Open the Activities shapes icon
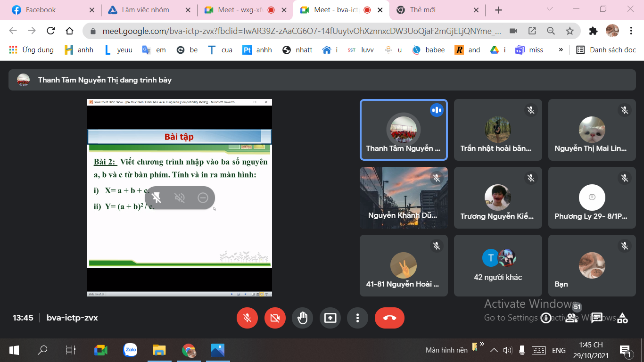The height and width of the screenshot is (362, 644). pyautogui.click(x=622, y=318)
